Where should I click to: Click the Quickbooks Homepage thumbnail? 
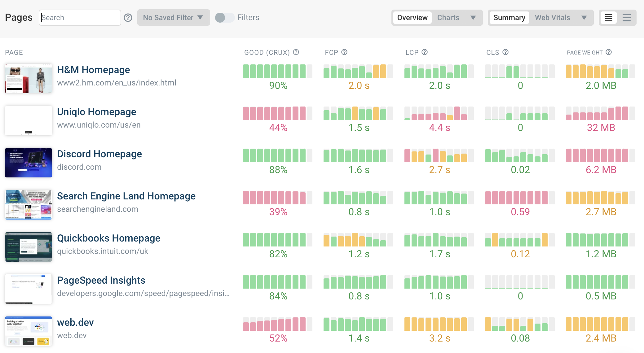click(29, 247)
